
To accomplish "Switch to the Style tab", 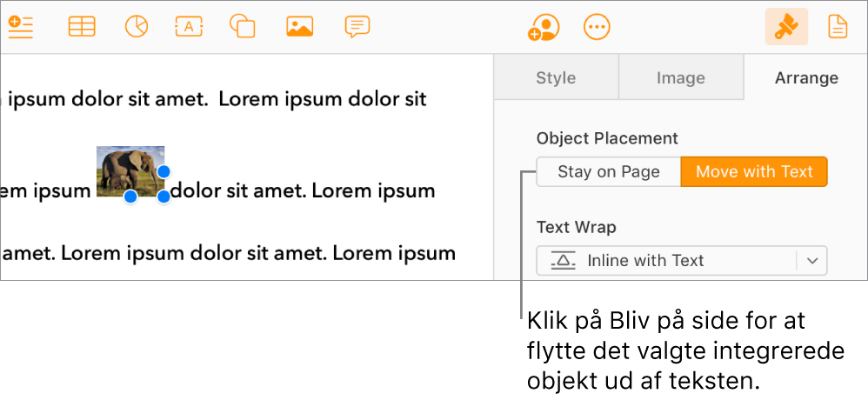I will pyautogui.click(x=556, y=77).
